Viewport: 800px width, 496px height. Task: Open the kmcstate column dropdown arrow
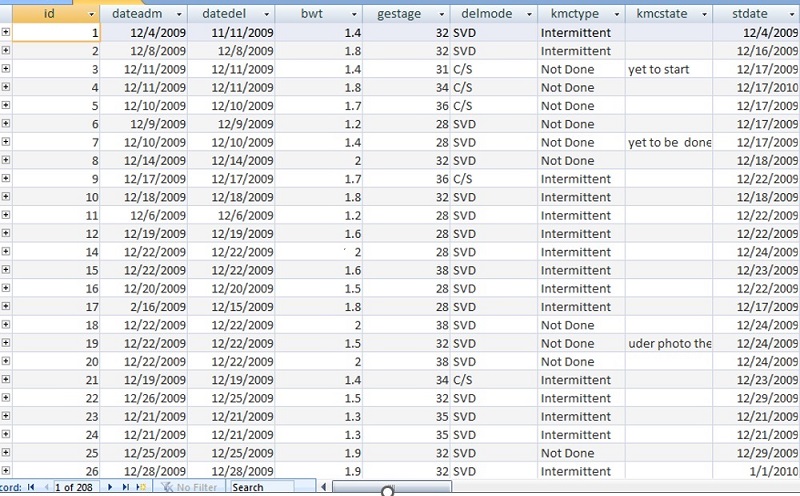tap(705, 14)
